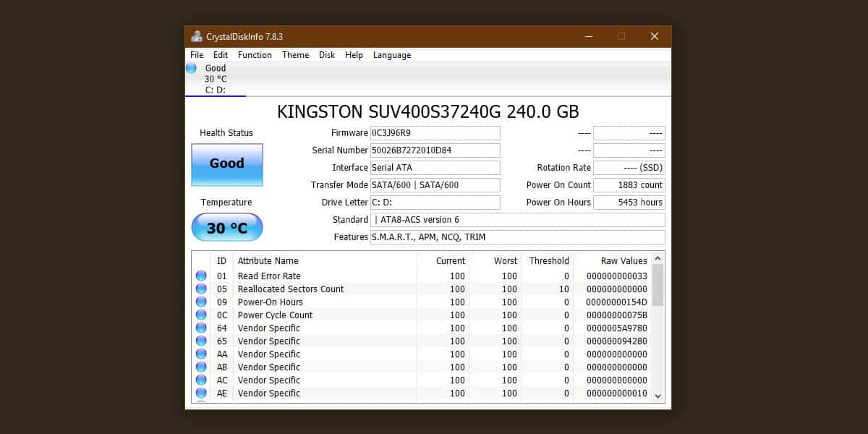Click the Raw Values column header
The width and height of the screenshot is (868, 434).
[x=612, y=260]
